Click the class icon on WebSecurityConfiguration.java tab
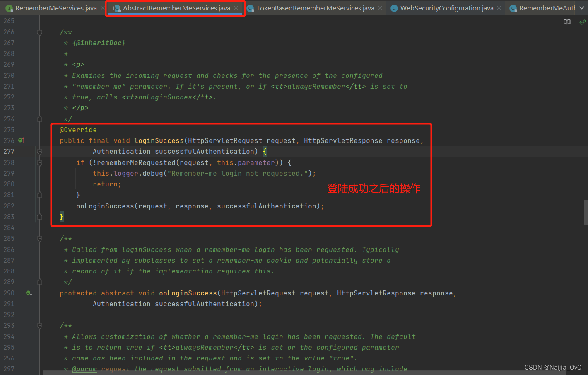Screen dimensions: 588x375 [394, 8]
